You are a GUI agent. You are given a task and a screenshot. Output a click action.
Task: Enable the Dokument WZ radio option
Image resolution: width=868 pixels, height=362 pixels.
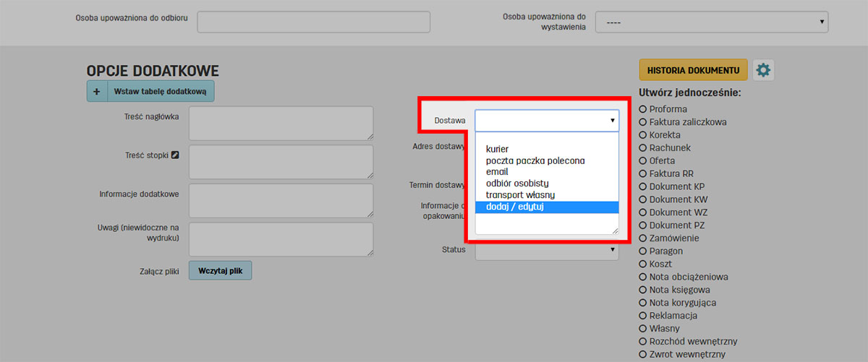point(643,212)
